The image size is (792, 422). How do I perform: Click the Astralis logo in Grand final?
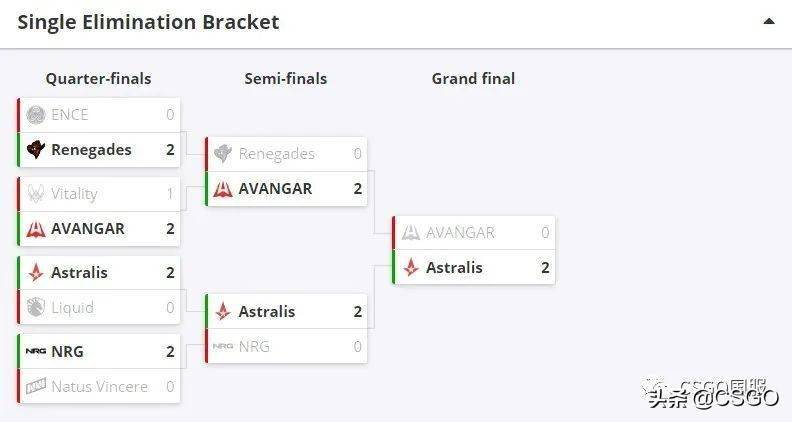411,267
